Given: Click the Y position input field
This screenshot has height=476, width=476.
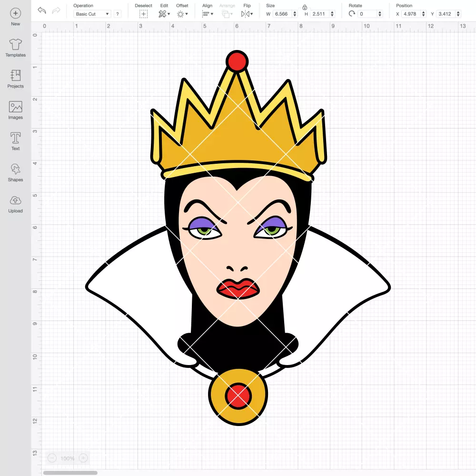Looking at the screenshot, I should click(446, 14).
